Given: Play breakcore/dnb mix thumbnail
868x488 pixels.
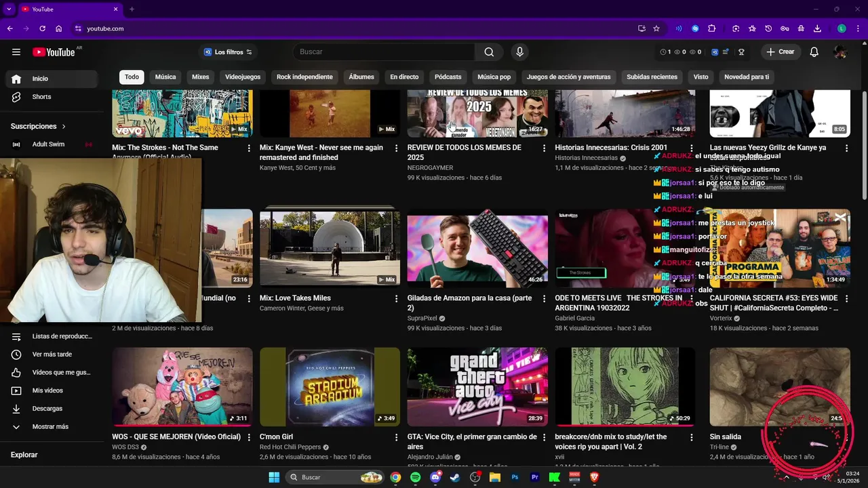Looking at the screenshot, I should [625, 387].
